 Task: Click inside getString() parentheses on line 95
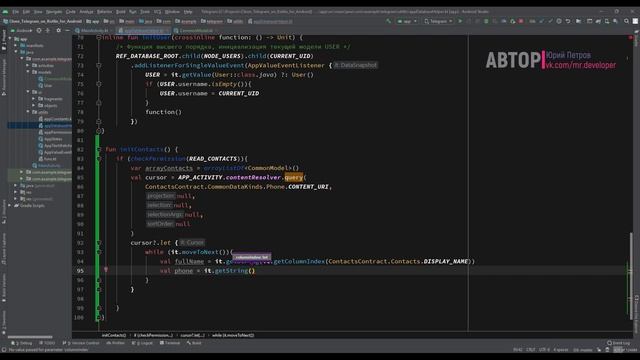(251, 271)
